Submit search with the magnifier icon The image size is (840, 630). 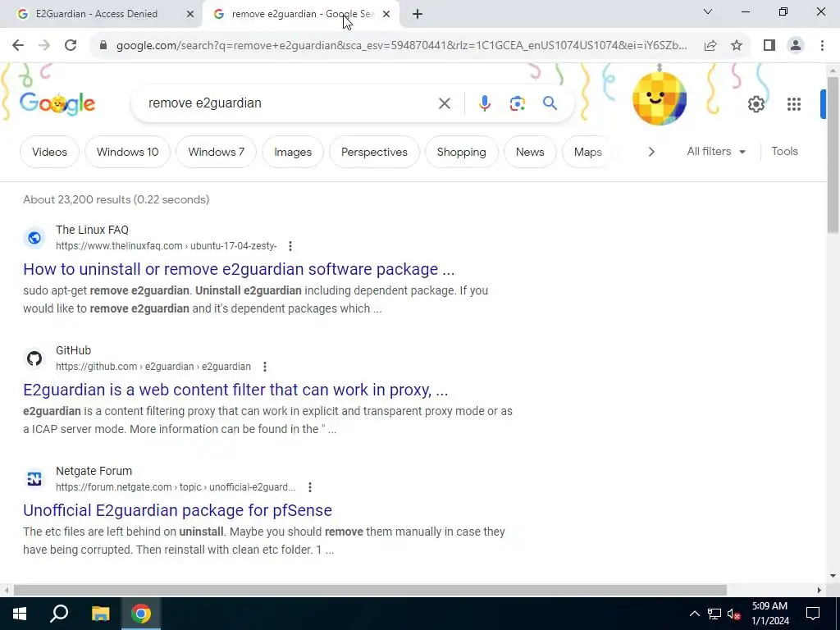pos(550,103)
